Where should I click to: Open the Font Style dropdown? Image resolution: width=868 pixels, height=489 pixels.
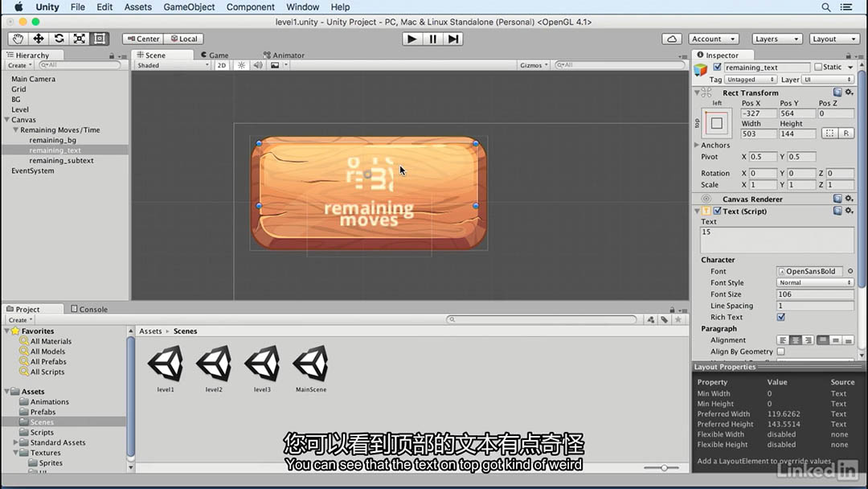tap(815, 283)
